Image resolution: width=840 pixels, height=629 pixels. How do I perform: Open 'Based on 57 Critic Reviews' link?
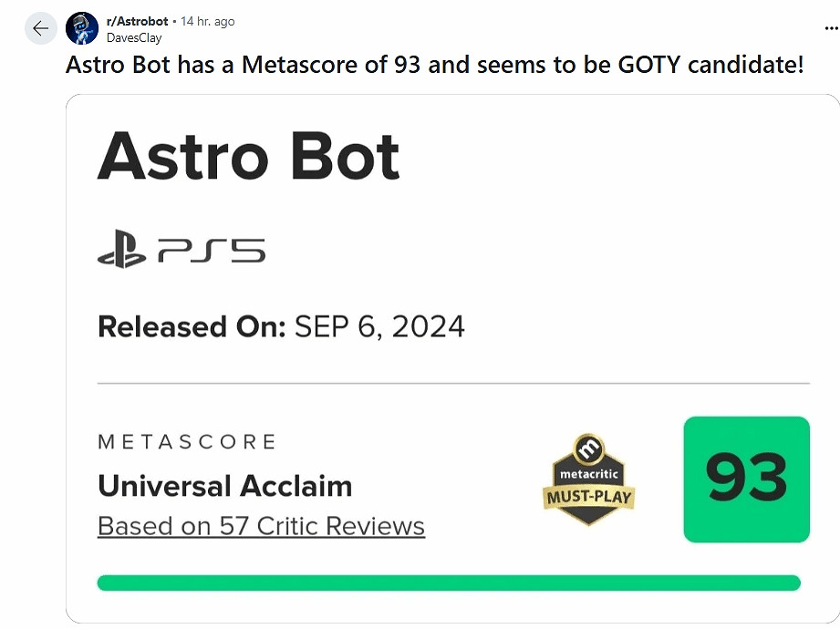(261, 526)
